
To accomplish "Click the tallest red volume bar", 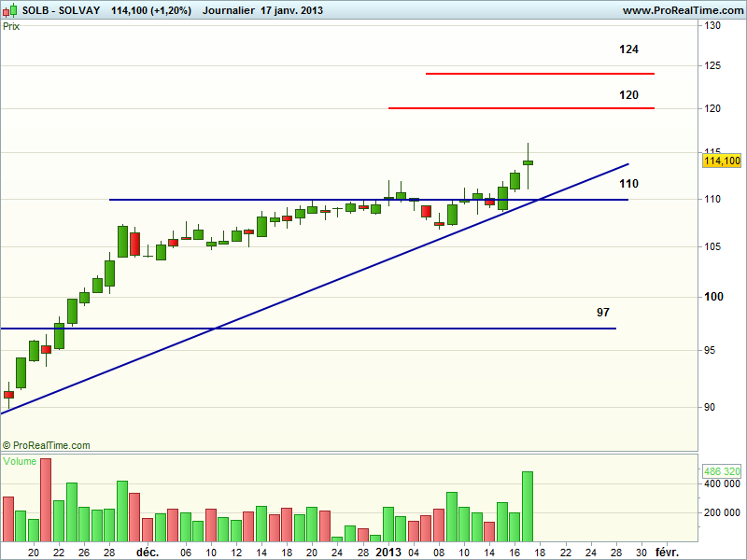I will point(46,499).
